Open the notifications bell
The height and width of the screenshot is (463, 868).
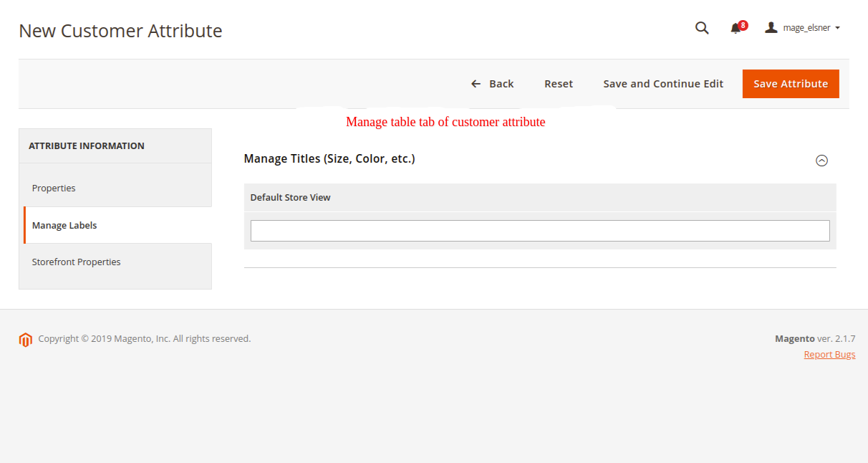click(736, 29)
